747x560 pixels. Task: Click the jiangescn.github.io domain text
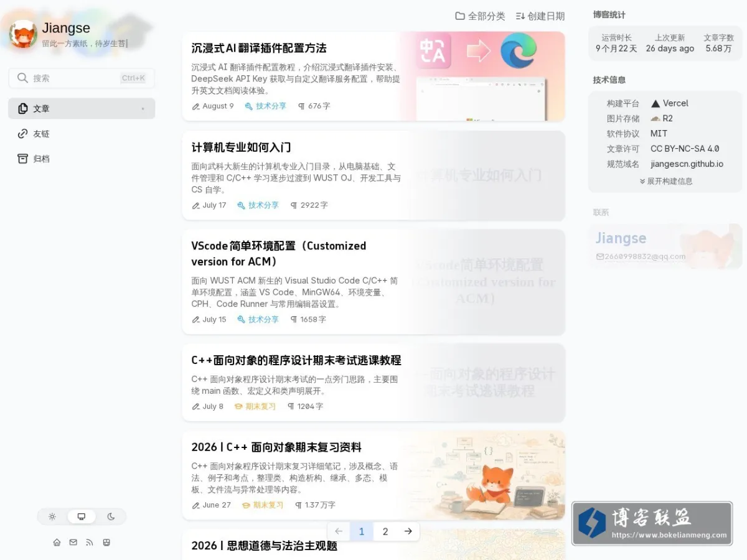click(x=687, y=164)
